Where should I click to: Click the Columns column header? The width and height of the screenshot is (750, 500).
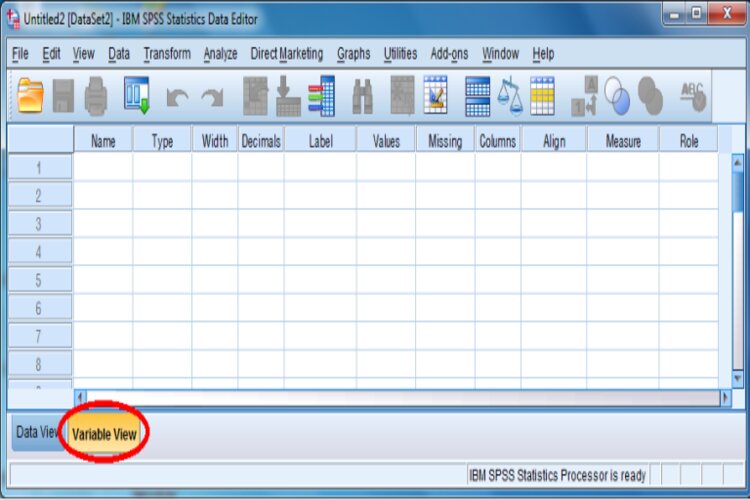pyautogui.click(x=497, y=141)
